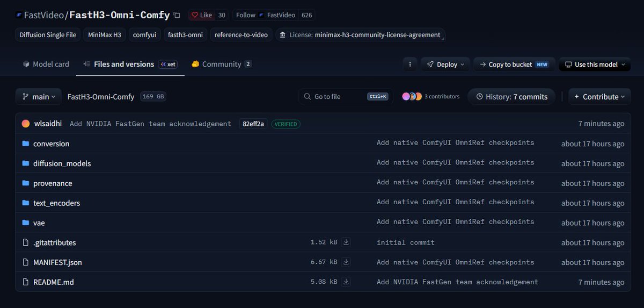Image resolution: width=644 pixels, height=308 pixels.
Task: Click the vae row's 17 hours ago timestamp
Action: (593, 223)
